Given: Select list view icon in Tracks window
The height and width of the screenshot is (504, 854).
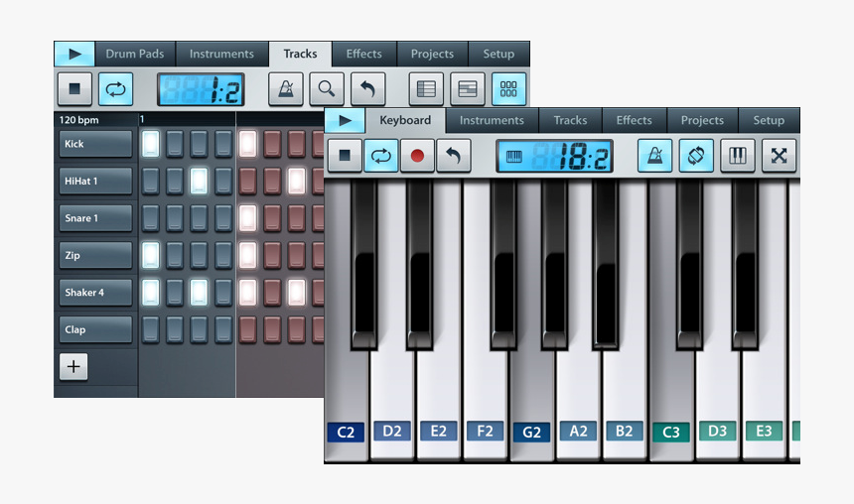Looking at the screenshot, I should point(426,88).
